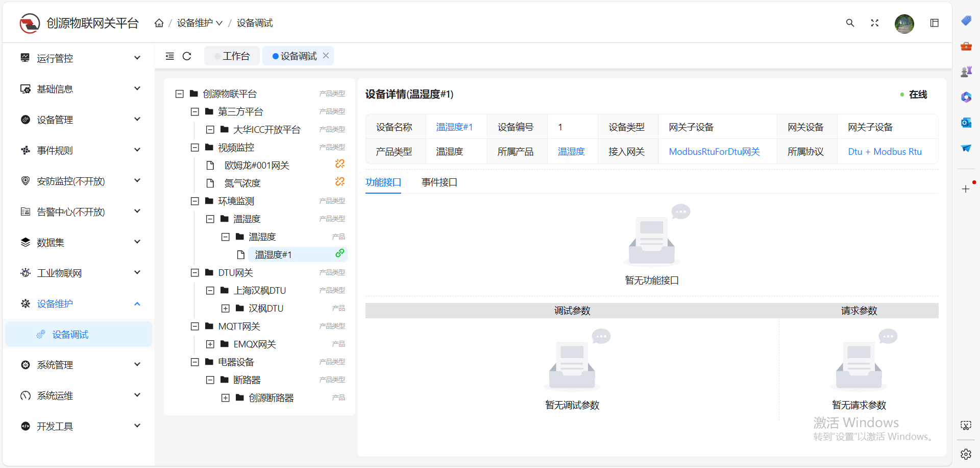
Task: Select 温湿度#1 in the device tree
Action: [x=274, y=254]
